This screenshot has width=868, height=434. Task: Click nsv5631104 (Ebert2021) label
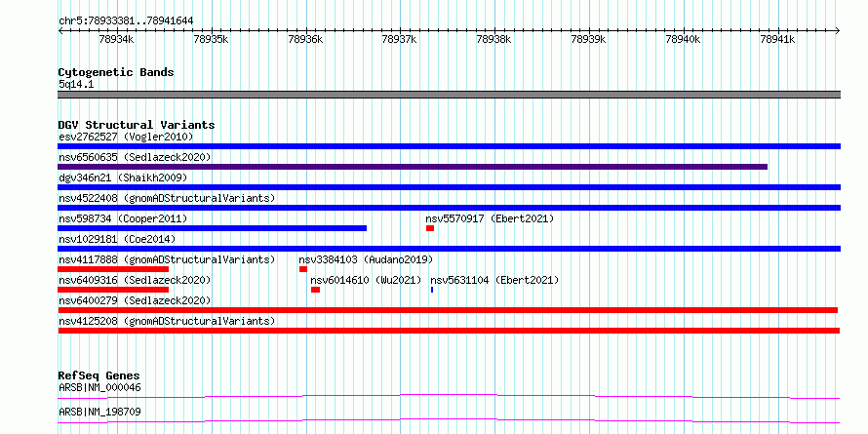point(494,280)
